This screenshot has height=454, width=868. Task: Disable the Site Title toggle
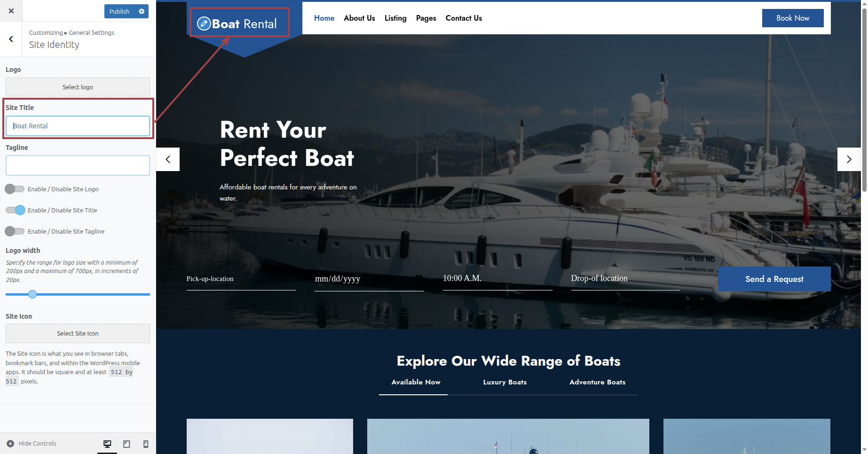(16, 210)
